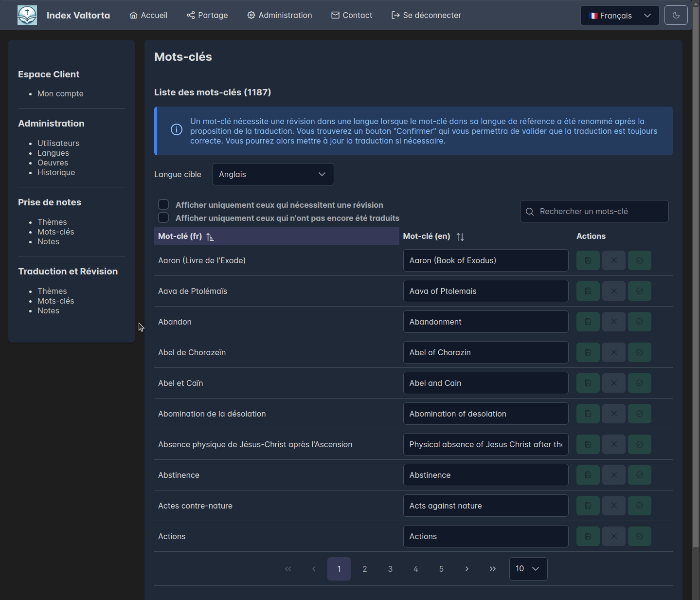Confirm translation of Acts against nature
The image size is (700, 600).
[639, 506]
